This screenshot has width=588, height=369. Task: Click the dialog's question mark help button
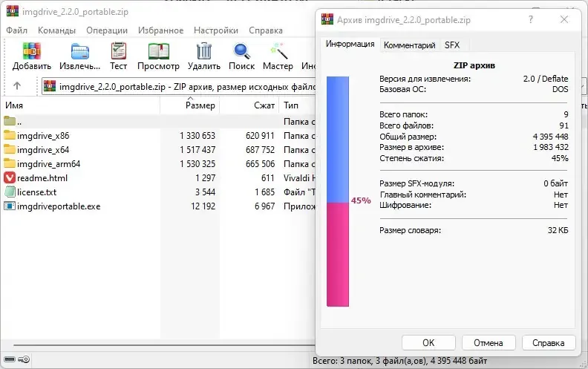point(531,19)
